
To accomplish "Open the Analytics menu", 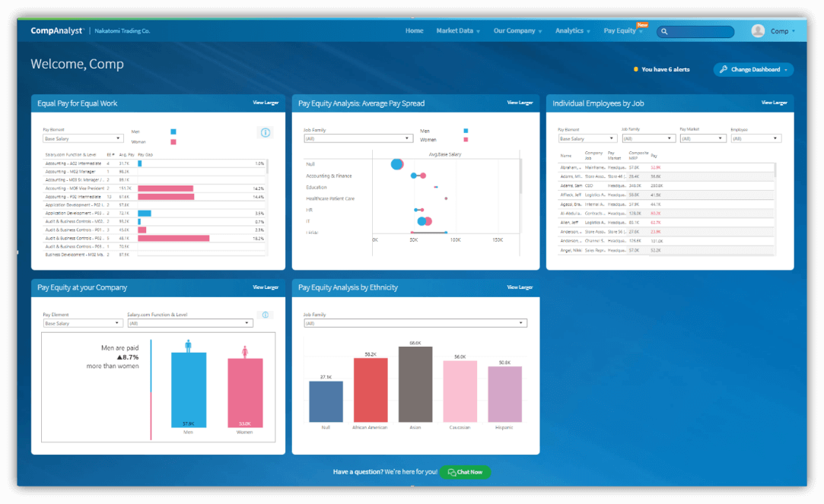I will point(571,31).
